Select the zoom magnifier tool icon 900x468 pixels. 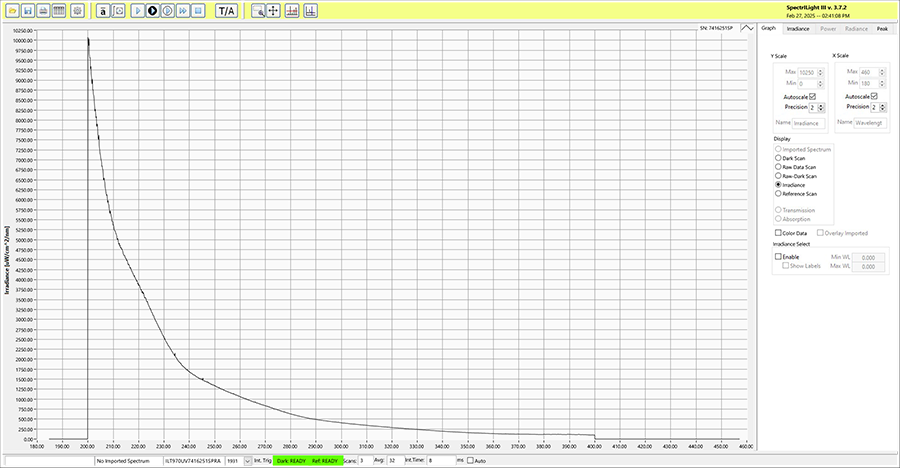(258, 11)
